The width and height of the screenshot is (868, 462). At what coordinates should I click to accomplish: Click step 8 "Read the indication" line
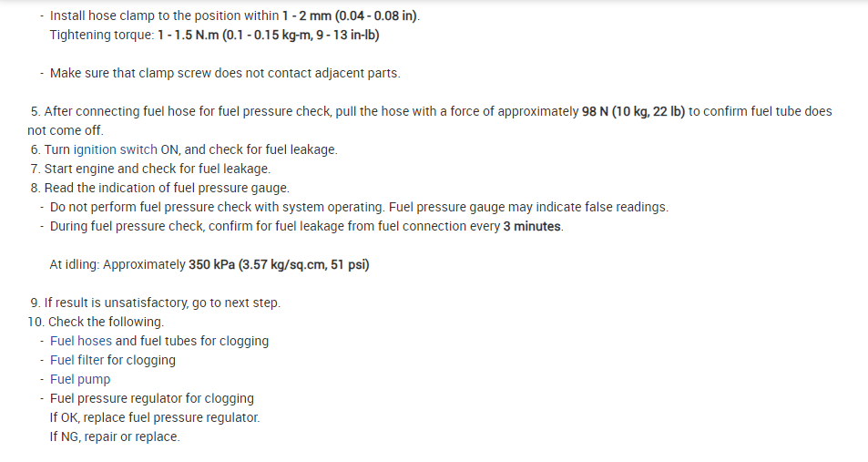click(159, 188)
